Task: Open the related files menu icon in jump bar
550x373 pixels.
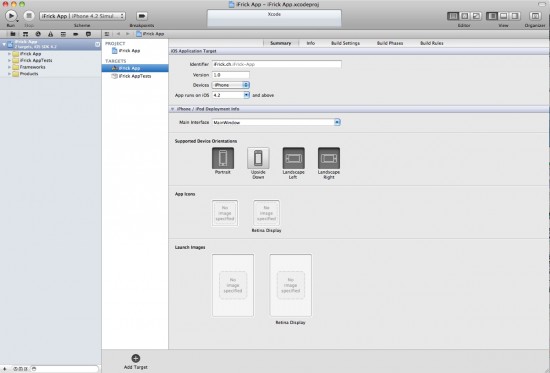Action: click(107, 34)
